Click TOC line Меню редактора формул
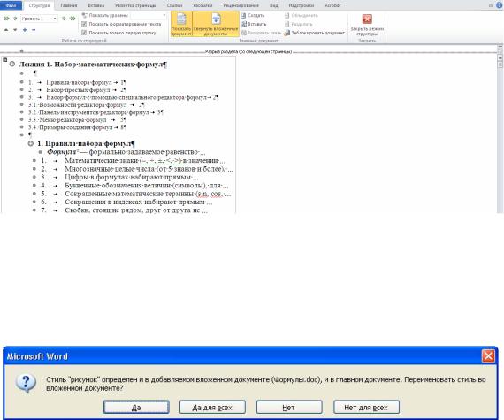This screenshot has height=420, width=504. point(73,120)
